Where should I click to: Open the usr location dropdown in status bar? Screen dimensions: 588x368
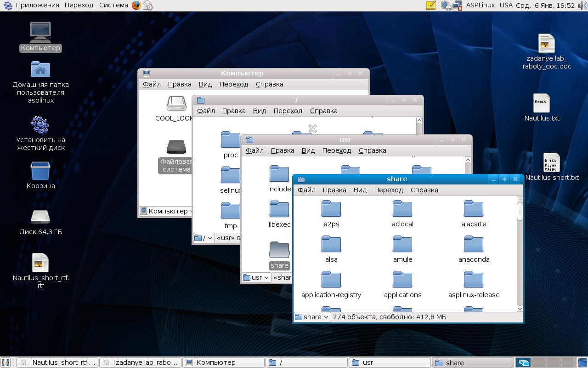click(256, 277)
